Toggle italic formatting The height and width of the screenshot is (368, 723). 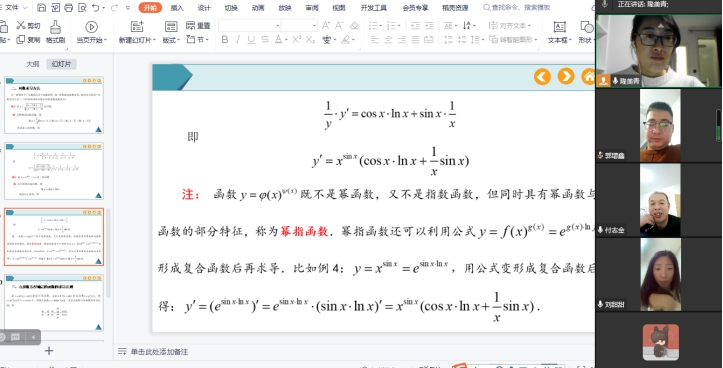pyautogui.click(x=238, y=40)
